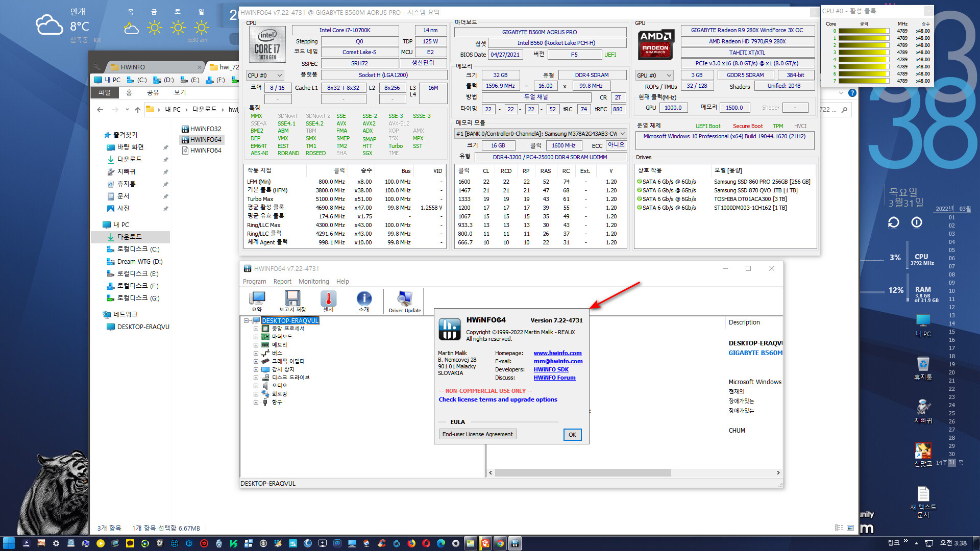Expand the 메모리 tree node
The image size is (980, 551).
point(256,345)
